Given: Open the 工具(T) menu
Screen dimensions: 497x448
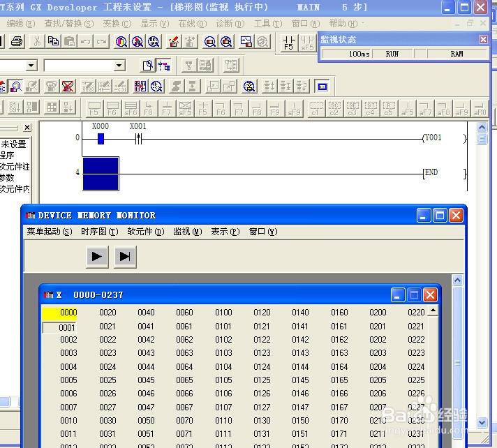Looking at the screenshot, I should click(268, 24).
